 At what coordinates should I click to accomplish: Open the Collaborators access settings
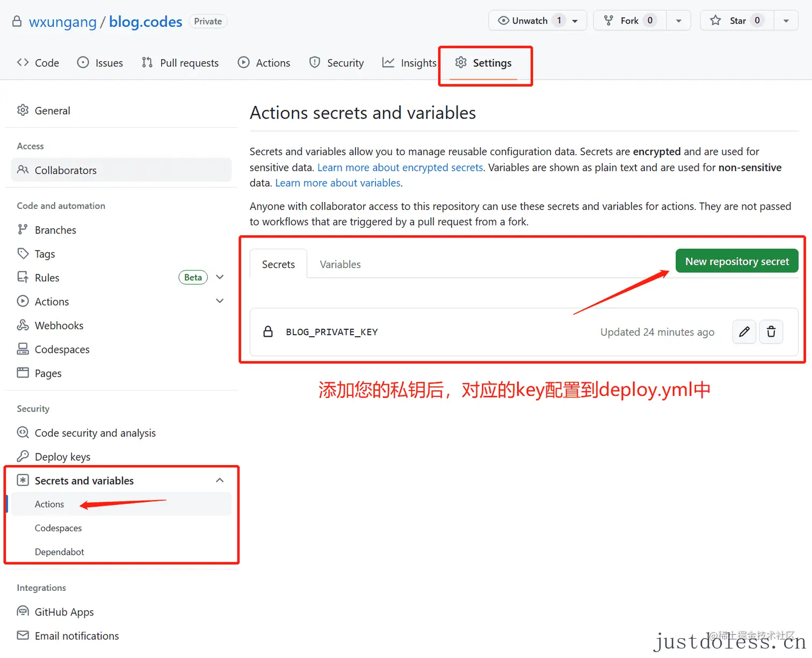(66, 170)
